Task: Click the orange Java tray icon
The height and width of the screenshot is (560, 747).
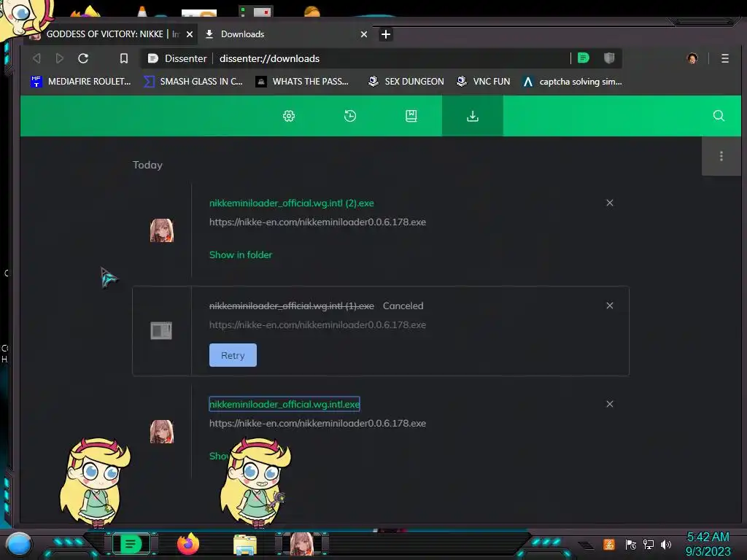Action: click(x=609, y=544)
